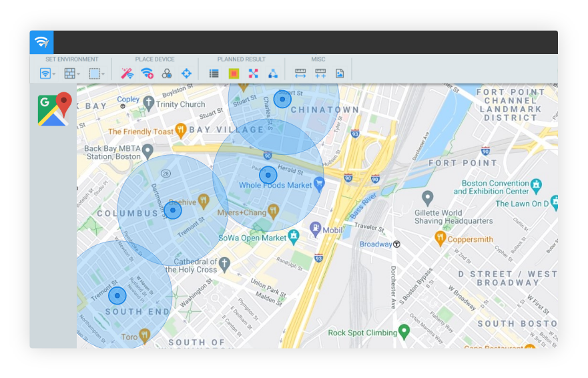Click Broadway transit station marker

coord(396,244)
